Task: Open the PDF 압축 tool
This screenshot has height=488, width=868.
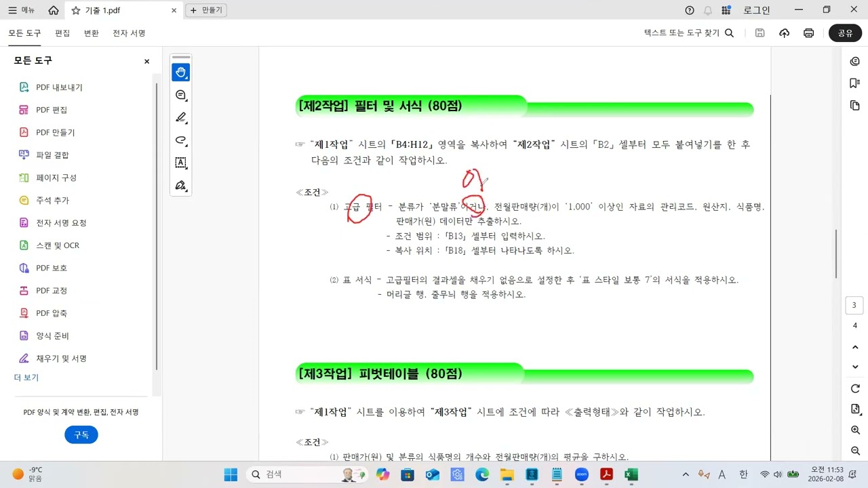Action: click(x=52, y=313)
